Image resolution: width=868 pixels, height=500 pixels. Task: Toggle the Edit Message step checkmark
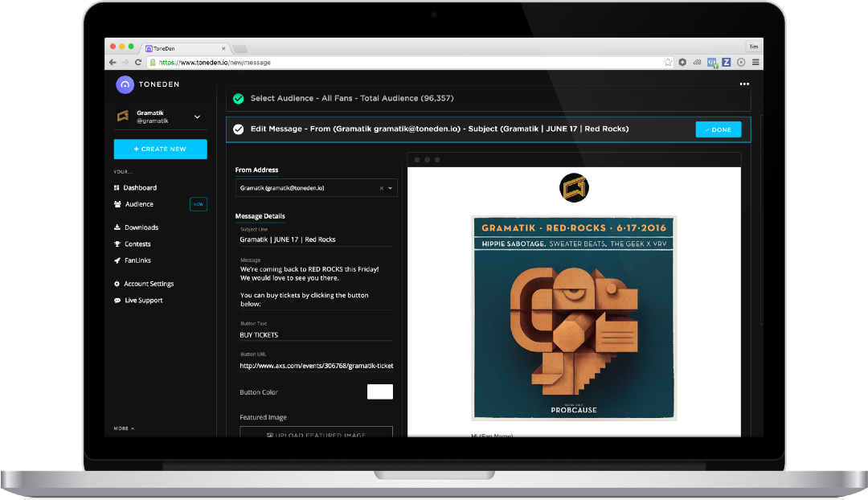239,129
